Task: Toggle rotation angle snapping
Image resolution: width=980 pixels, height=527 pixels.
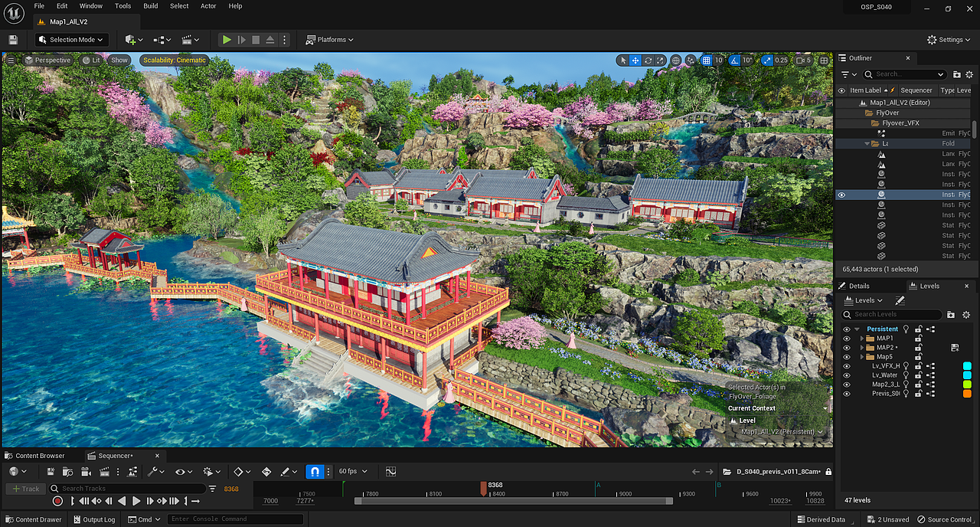Action: tap(734, 61)
